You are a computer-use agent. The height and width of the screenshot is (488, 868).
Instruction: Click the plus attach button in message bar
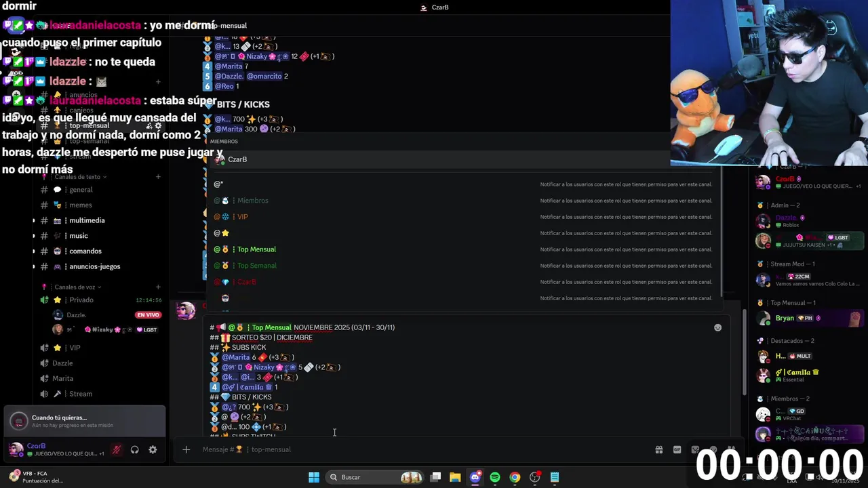coord(186,449)
